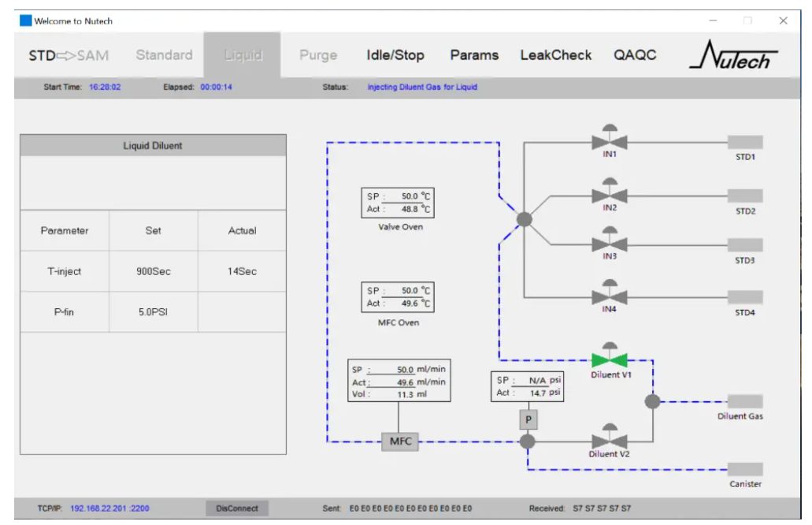Click the IN3 valve icon
The width and height of the screenshot is (812, 525).
[x=610, y=240]
